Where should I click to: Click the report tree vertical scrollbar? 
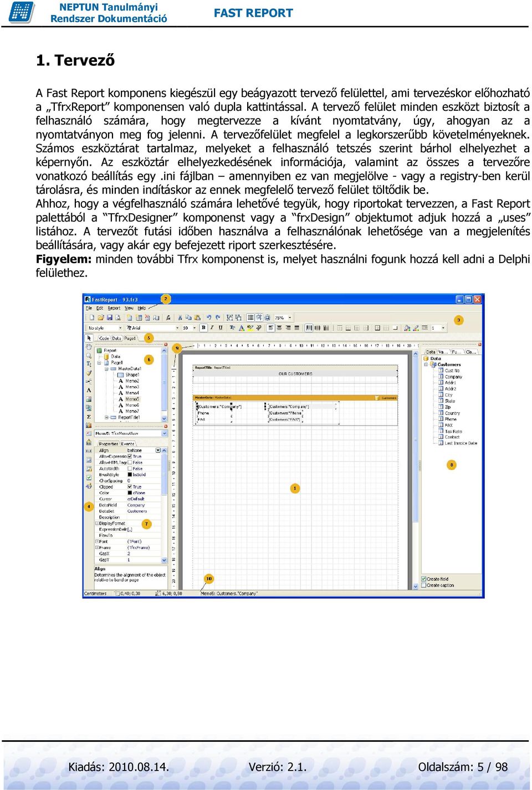click(x=164, y=385)
